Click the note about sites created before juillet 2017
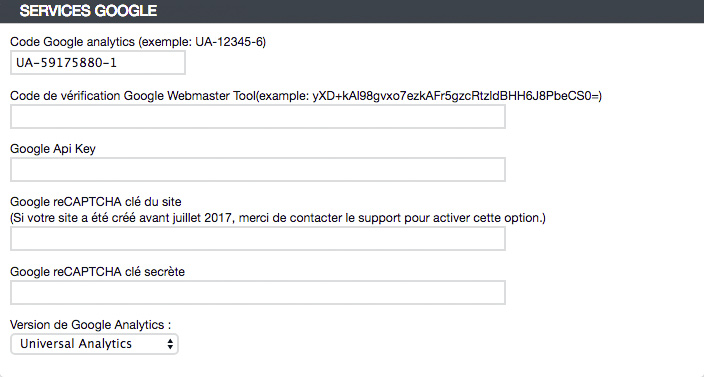Image resolution: width=704 pixels, height=377 pixels. pyautogui.click(x=278, y=218)
